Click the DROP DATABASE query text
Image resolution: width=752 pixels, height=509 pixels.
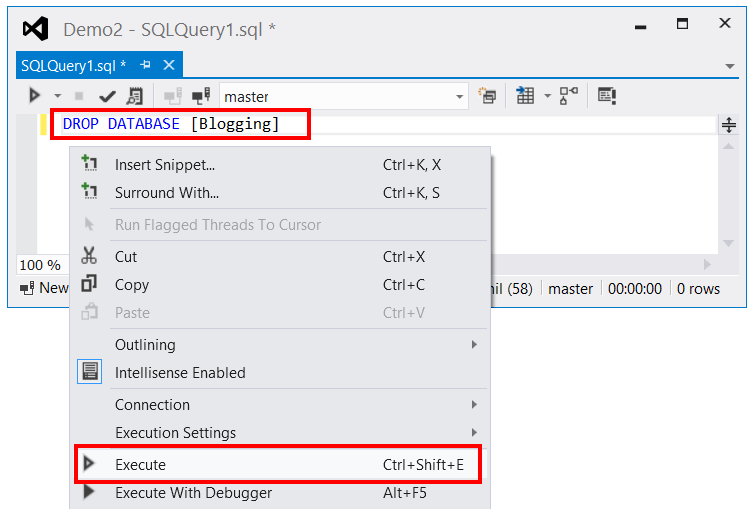coord(170,124)
